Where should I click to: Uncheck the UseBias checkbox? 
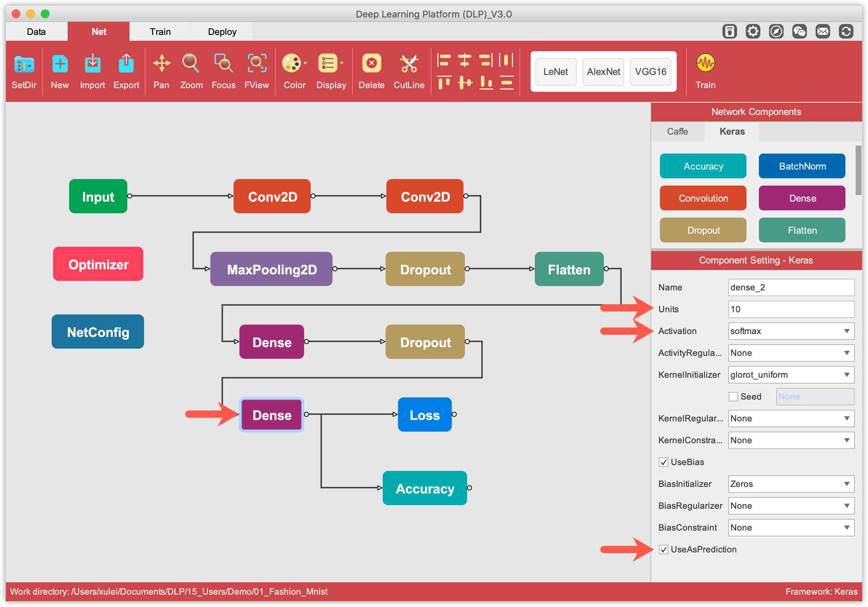click(x=663, y=462)
